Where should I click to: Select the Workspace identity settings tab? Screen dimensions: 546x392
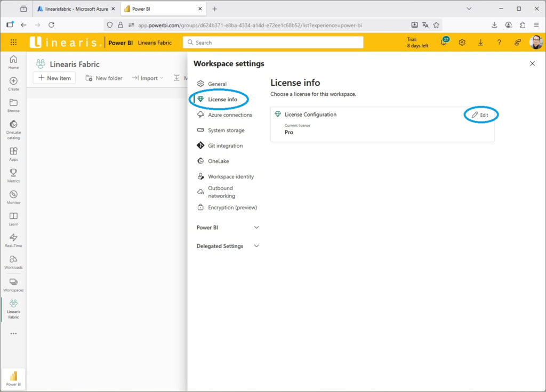(x=226, y=176)
